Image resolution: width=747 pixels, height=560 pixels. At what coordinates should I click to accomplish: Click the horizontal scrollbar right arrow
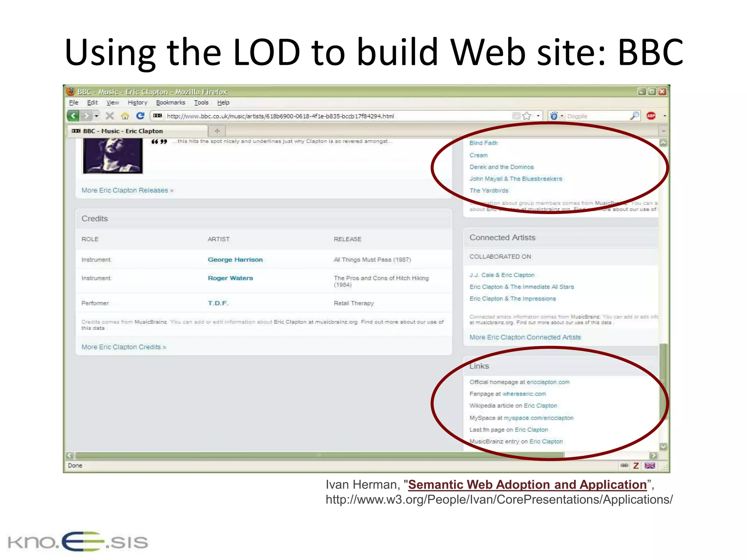click(653, 455)
